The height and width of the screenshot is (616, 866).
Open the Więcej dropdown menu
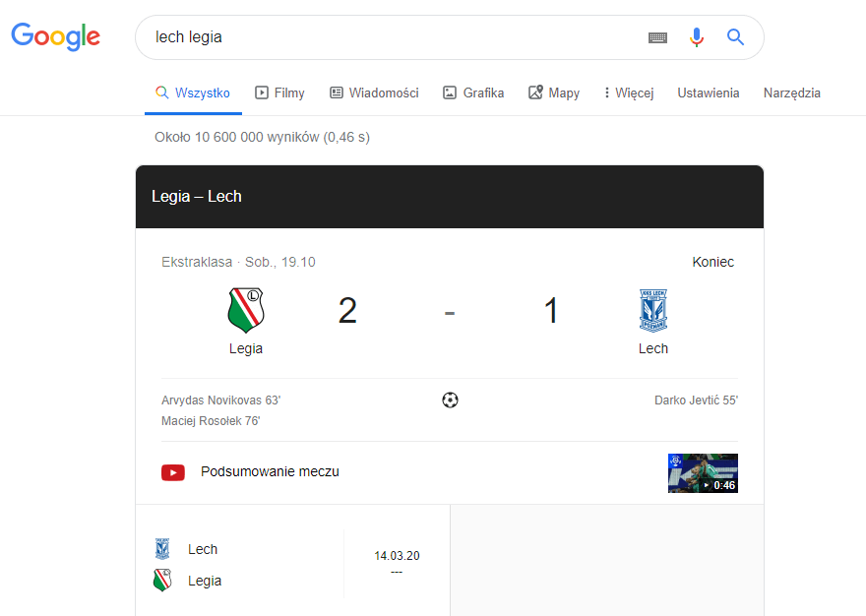click(x=629, y=93)
